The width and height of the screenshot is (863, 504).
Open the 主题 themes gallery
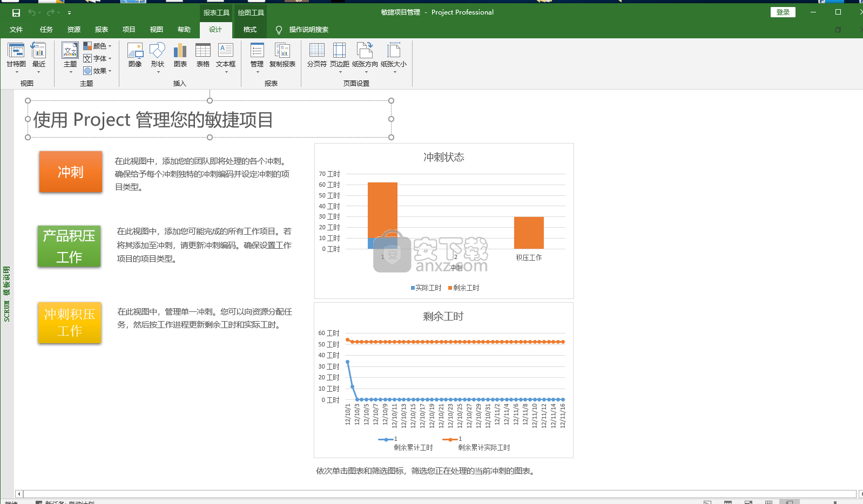70,57
